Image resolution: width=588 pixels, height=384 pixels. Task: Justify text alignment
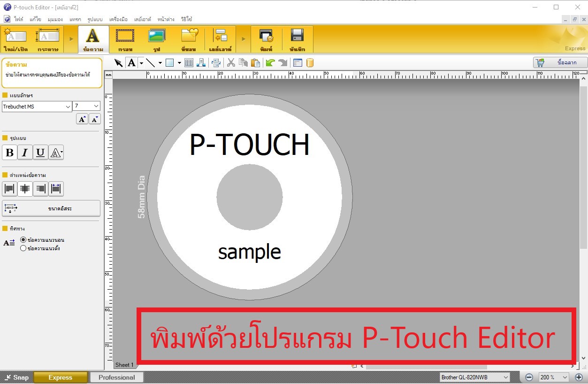click(x=56, y=189)
